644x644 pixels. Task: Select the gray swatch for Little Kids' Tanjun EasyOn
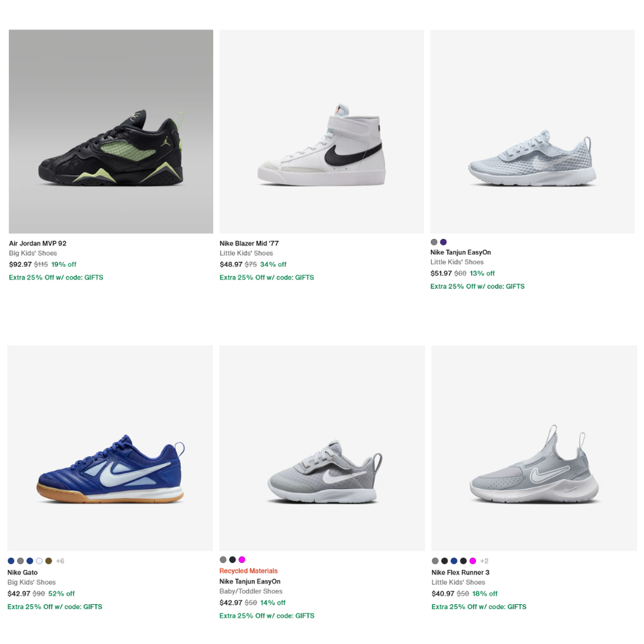click(x=434, y=242)
